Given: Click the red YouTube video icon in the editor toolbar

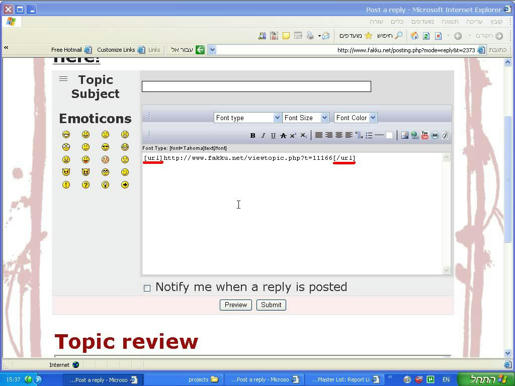Looking at the screenshot, I should [x=425, y=135].
